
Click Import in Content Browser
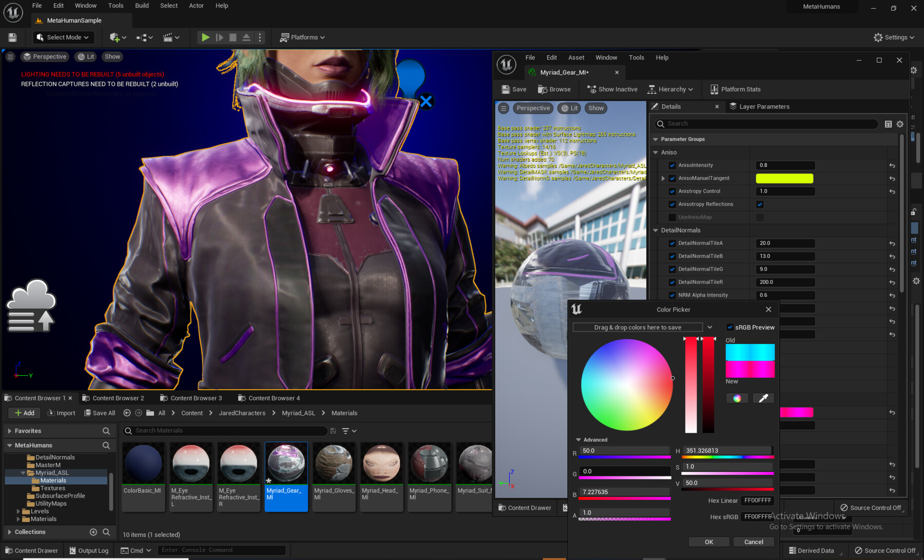pos(61,413)
